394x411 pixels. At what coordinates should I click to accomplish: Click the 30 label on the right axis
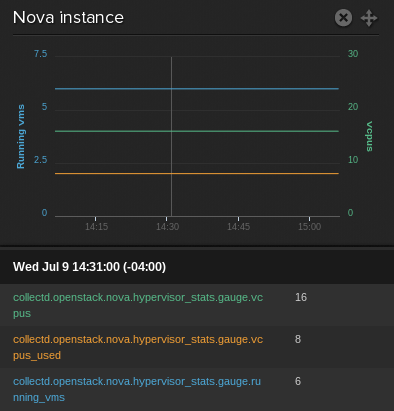(x=353, y=54)
